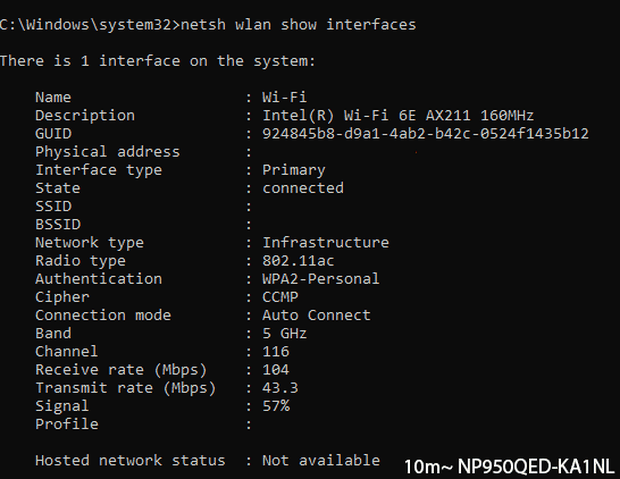The width and height of the screenshot is (620, 479).
Task: Click the channel 116 value
Action: (276, 351)
